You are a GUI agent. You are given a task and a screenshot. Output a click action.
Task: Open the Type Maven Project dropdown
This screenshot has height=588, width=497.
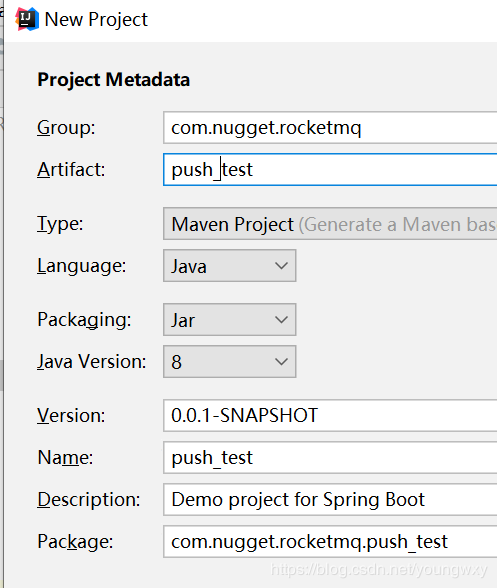[x=330, y=224]
